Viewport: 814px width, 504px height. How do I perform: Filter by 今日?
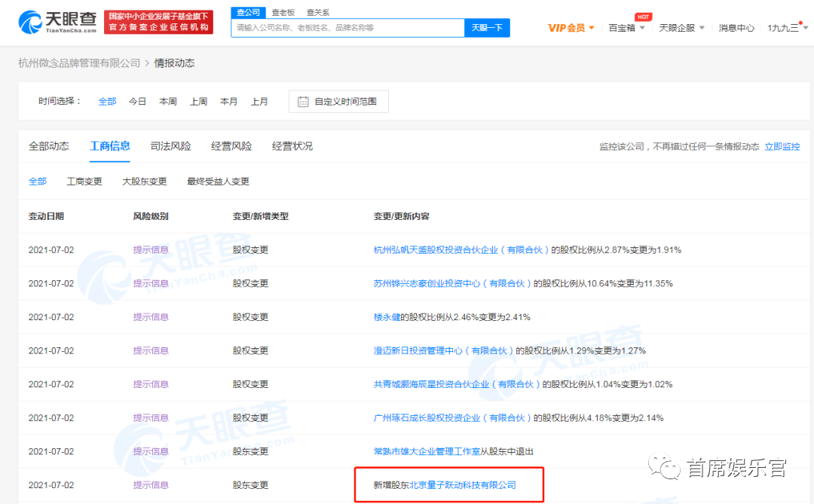(x=138, y=102)
